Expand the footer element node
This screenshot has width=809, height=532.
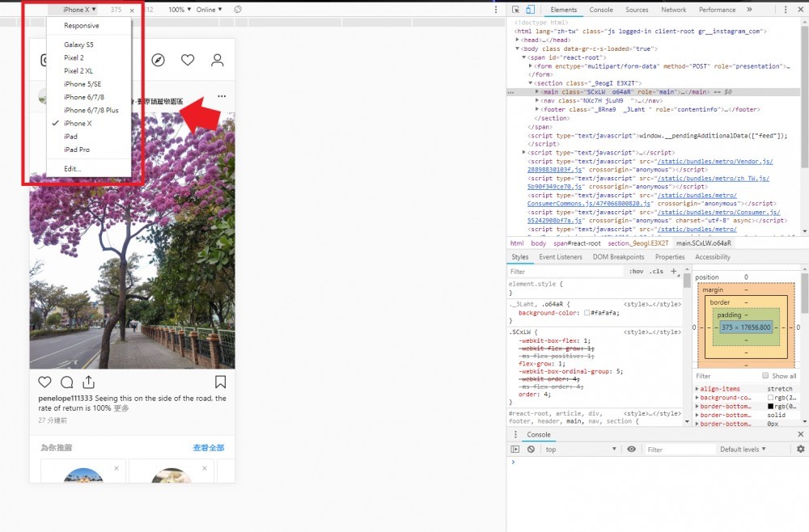(537, 109)
